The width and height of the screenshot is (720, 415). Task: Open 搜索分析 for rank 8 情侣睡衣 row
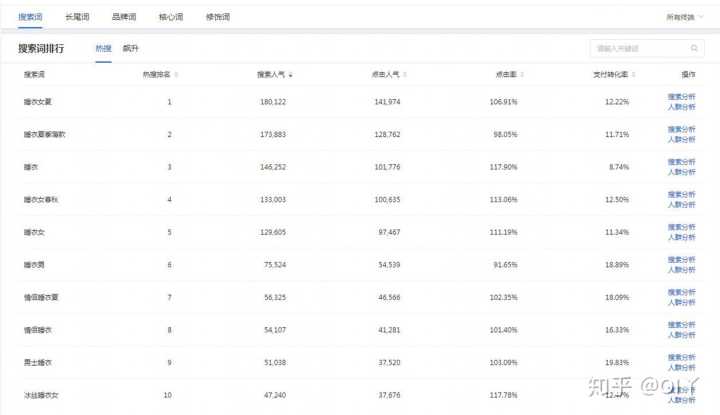click(x=681, y=325)
